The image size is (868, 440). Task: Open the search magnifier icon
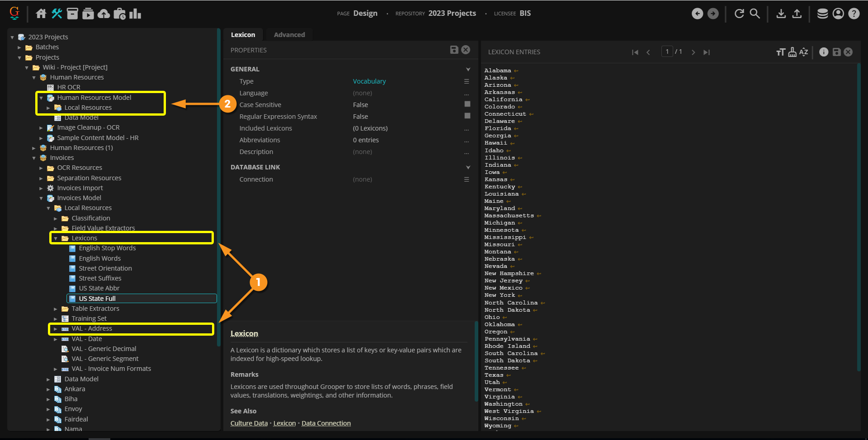coord(755,14)
